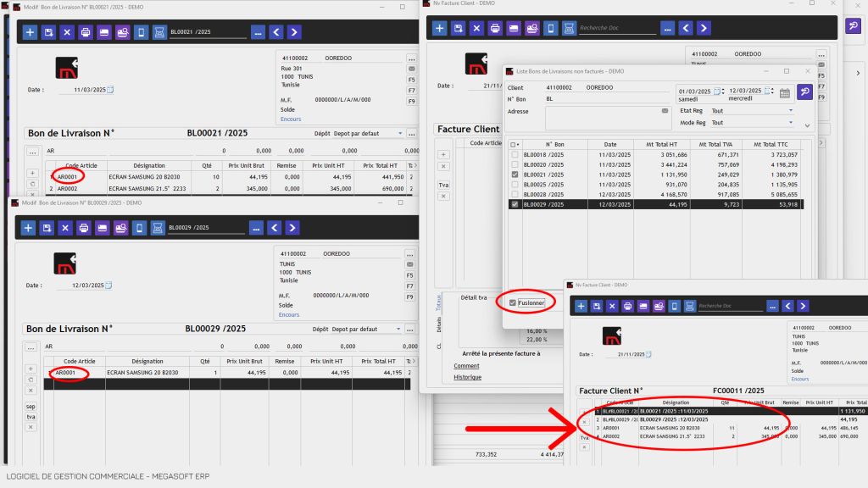Click the Totaux vertical tab in Facture Client
The height and width of the screenshot is (488, 868).
(x=439, y=302)
